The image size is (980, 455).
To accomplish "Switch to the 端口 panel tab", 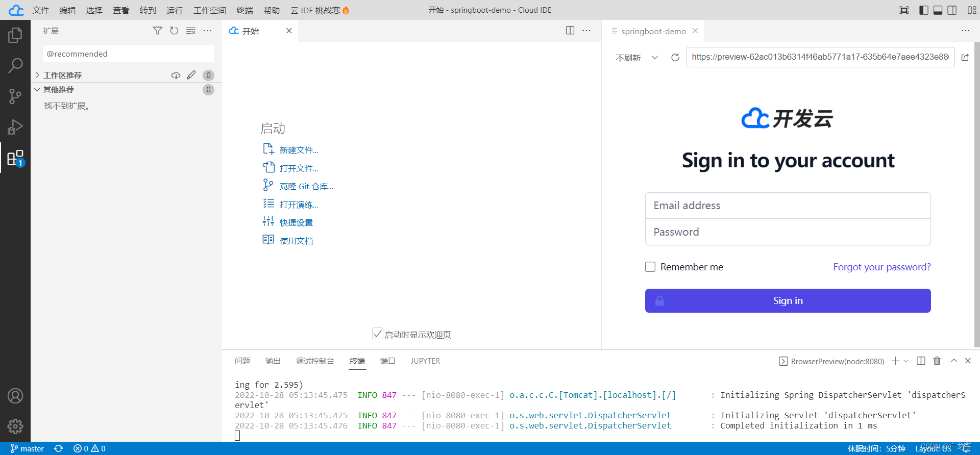I will coord(388,361).
